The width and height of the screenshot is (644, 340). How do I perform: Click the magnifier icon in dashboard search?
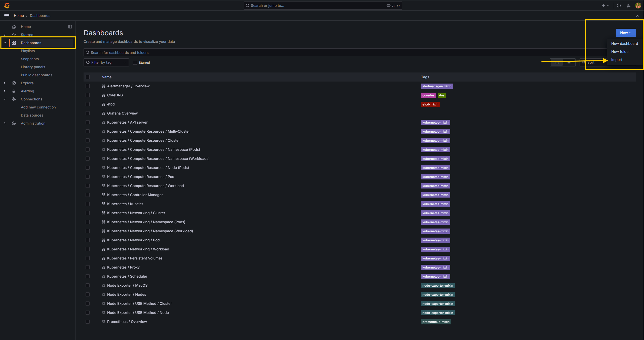[x=88, y=53]
